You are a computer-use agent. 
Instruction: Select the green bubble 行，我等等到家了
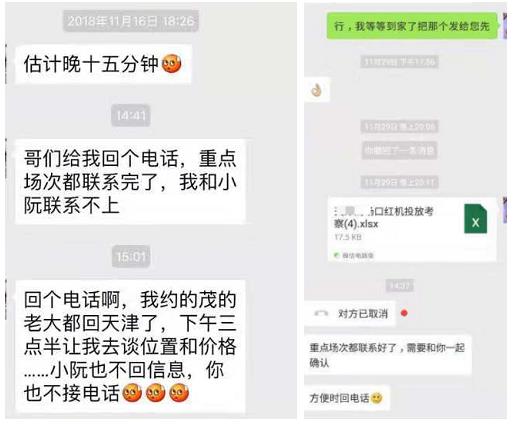pos(412,26)
